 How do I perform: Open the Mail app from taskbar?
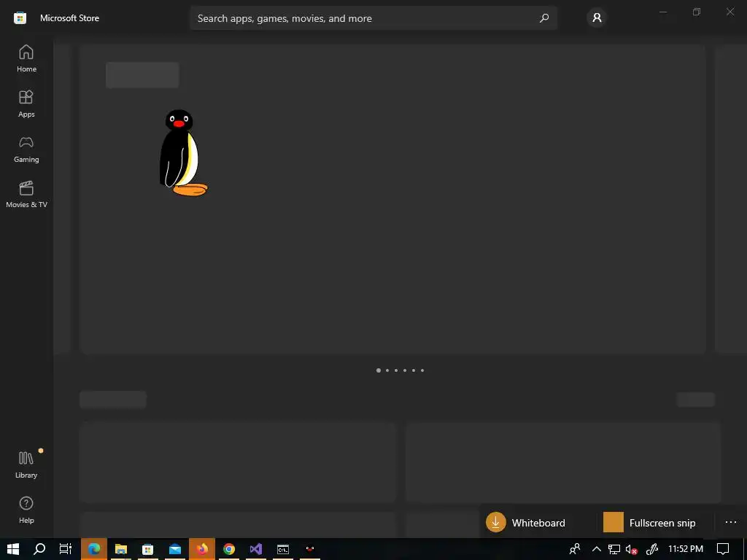(x=175, y=549)
